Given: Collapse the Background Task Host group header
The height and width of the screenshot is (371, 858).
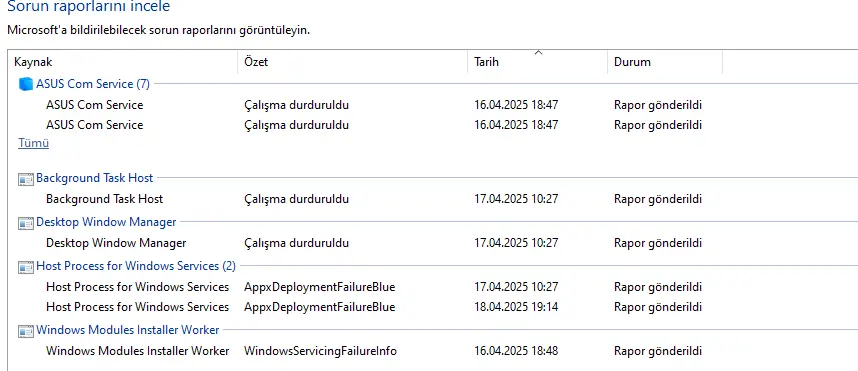Looking at the screenshot, I should click(95, 178).
